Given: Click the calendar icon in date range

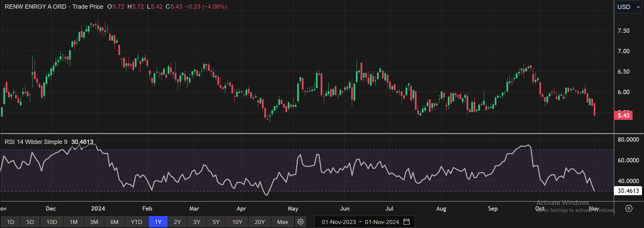Looking at the screenshot, I should [x=407, y=222].
